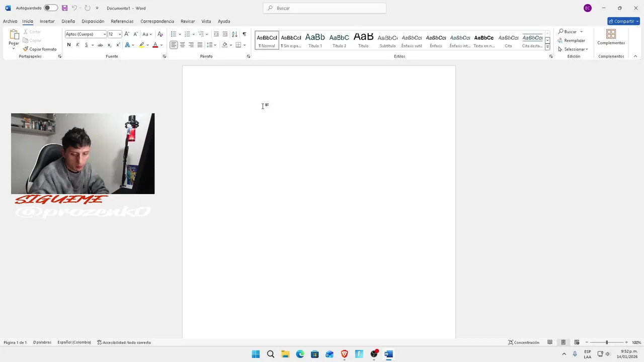Open Word from Windows taskbar
The width and height of the screenshot is (644, 362).
pyautogui.click(x=388, y=354)
